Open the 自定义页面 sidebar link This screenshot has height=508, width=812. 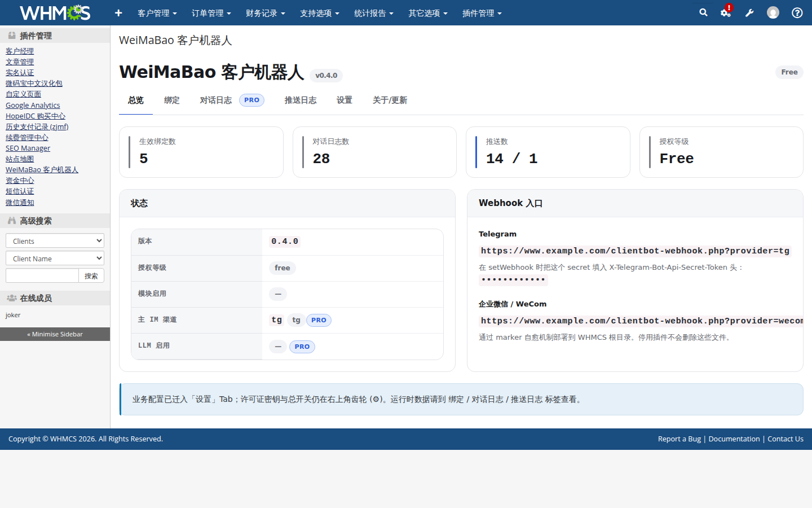point(23,94)
